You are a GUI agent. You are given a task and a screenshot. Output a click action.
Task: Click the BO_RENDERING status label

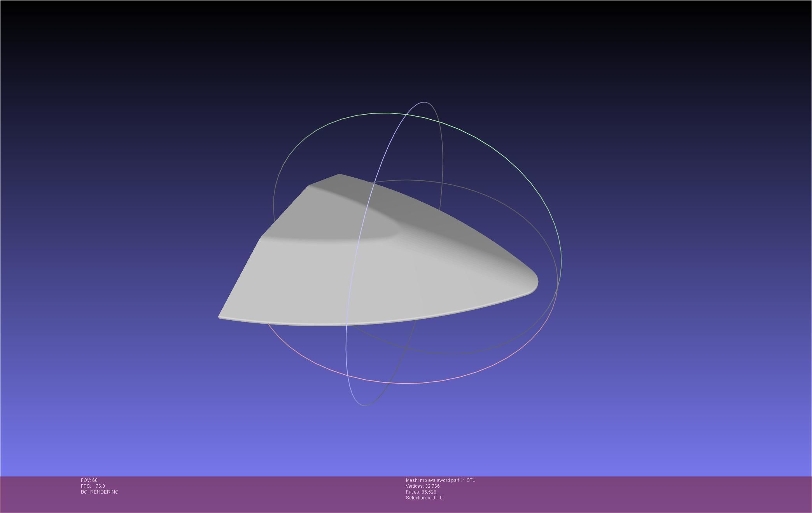[x=100, y=492]
